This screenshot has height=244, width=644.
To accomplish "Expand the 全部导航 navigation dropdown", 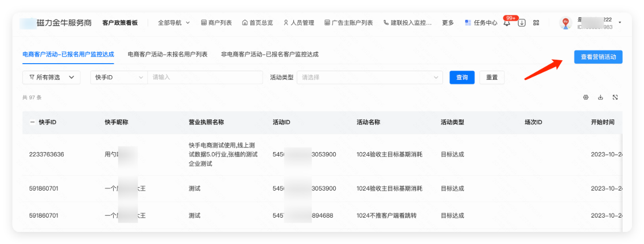I will 174,23.
